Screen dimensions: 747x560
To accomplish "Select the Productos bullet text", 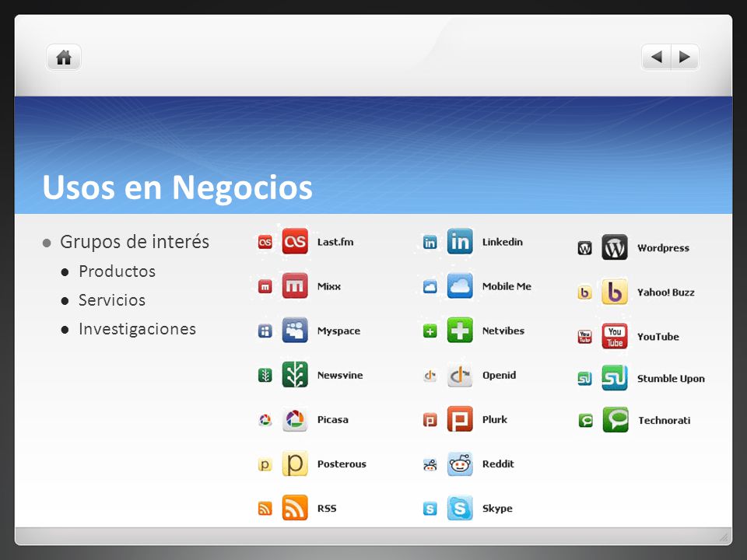I will point(117,271).
